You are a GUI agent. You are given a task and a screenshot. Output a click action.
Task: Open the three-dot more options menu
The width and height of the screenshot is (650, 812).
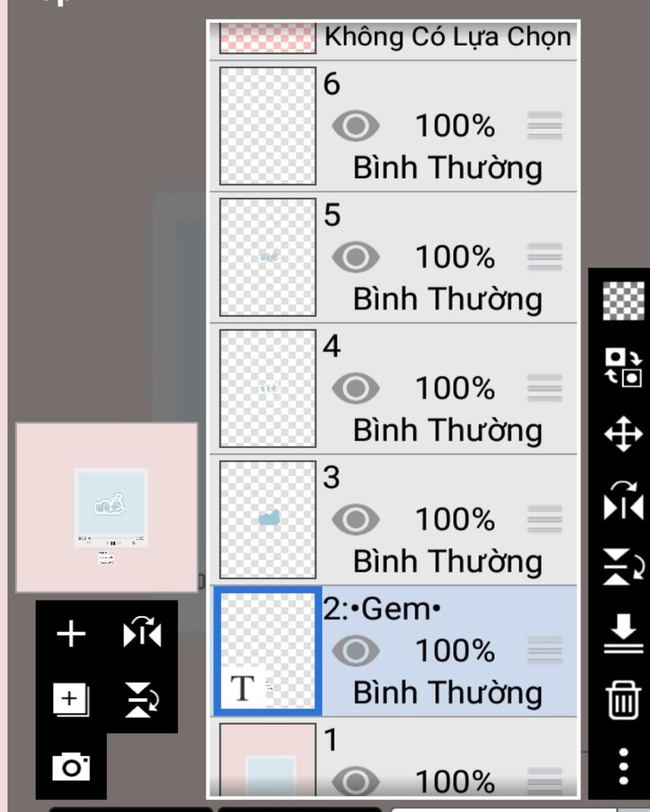(623, 766)
